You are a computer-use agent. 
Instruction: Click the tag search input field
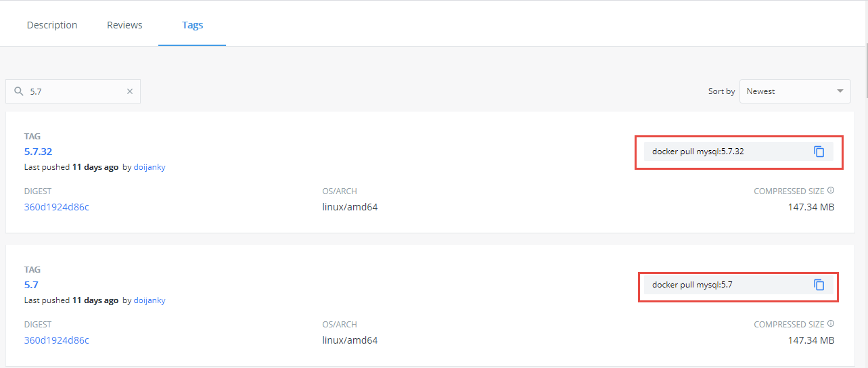[x=74, y=91]
